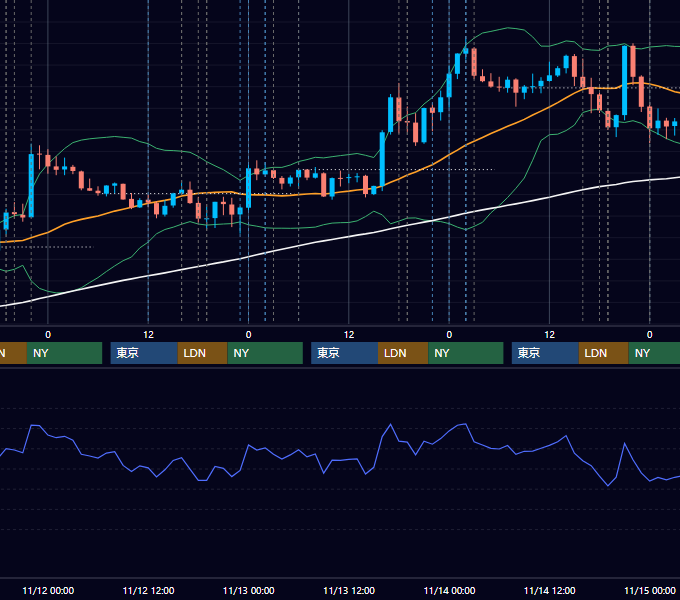680x600 pixels.
Task: Click the 11/13 12:00 date label
Action: [349, 590]
